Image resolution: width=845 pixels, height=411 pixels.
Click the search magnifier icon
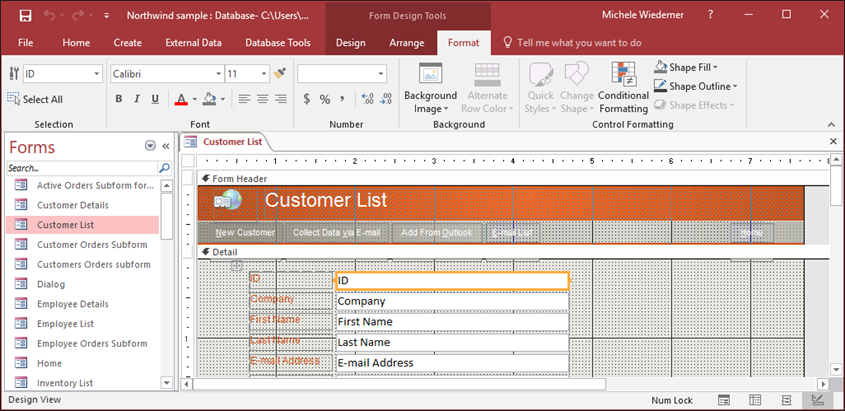point(164,168)
